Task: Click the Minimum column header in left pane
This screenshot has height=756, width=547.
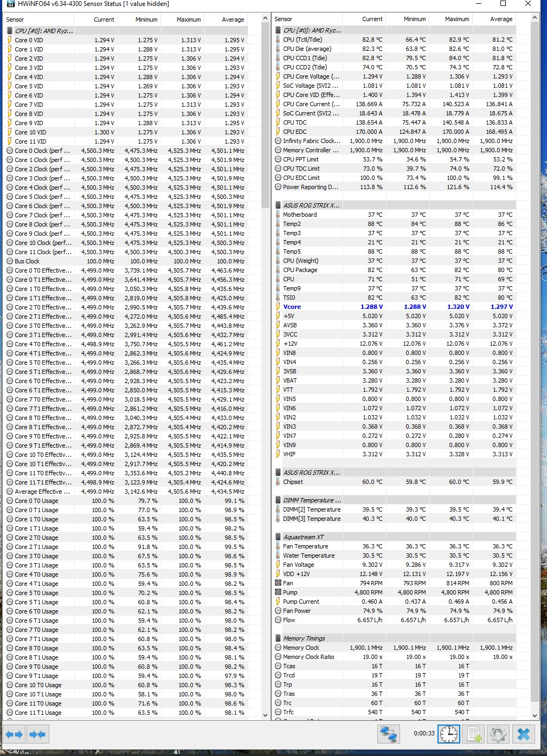Action: point(139,20)
